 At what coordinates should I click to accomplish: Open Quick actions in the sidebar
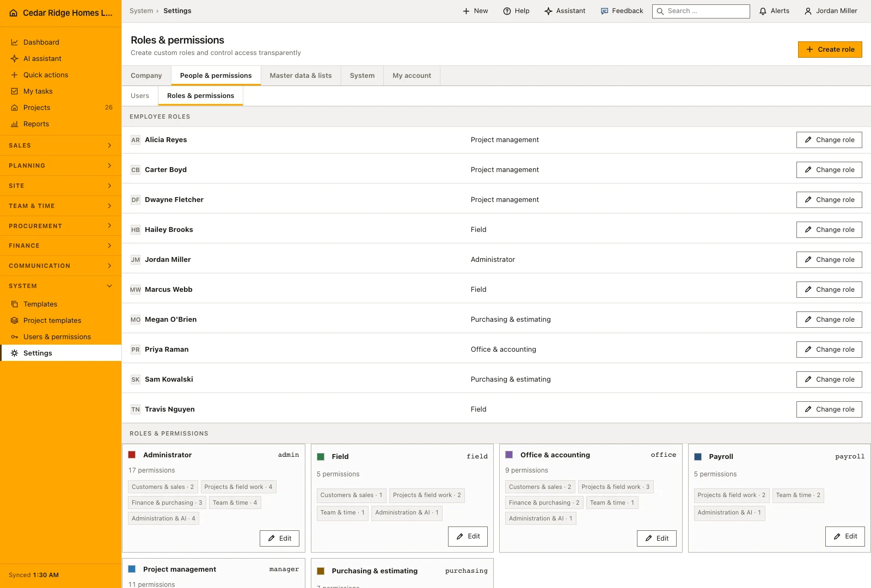(60, 75)
